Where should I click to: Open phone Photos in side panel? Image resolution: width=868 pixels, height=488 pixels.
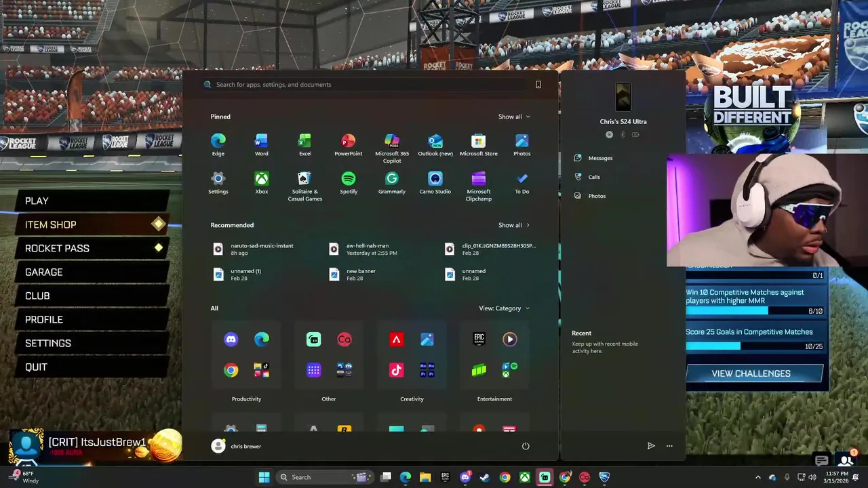pos(590,196)
